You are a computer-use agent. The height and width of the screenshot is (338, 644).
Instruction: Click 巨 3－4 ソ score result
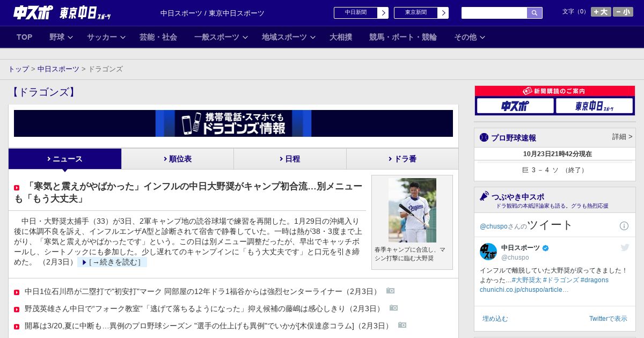point(555,170)
